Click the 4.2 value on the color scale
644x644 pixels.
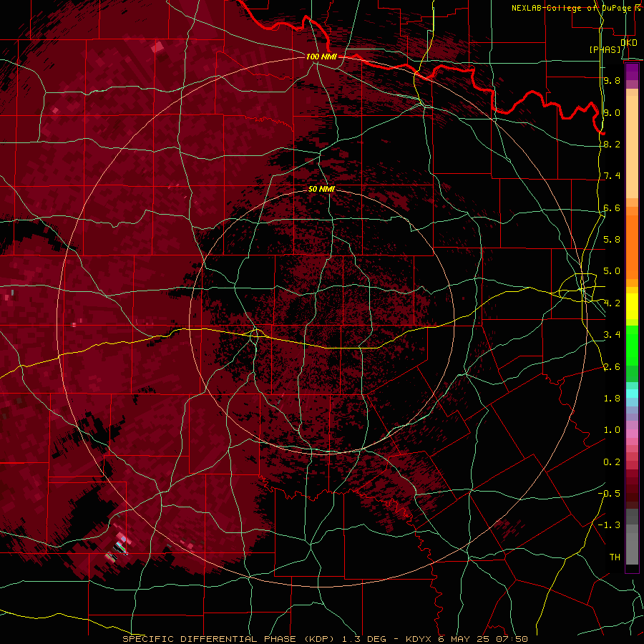coord(612,303)
